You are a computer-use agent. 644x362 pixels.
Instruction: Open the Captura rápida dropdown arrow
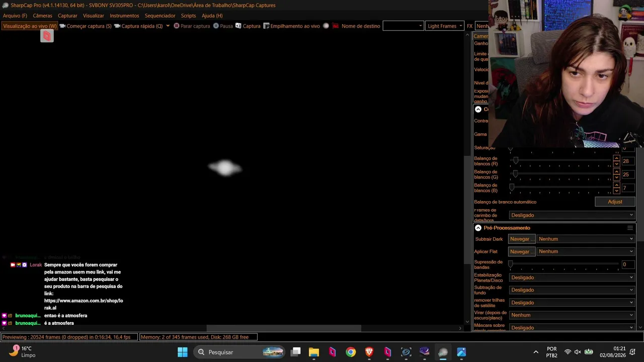[168, 26]
